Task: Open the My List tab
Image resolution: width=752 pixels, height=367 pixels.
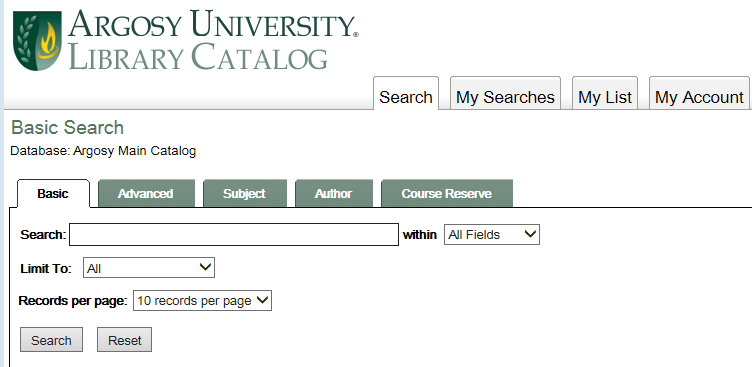Action: click(x=605, y=94)
